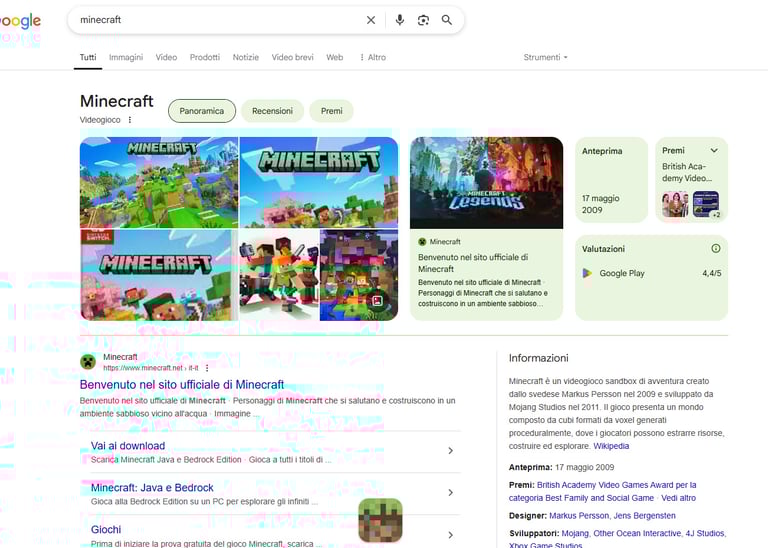The image size is (768, 548).
Task: Switch to the Prodotti tab
Action: [205, 57]
